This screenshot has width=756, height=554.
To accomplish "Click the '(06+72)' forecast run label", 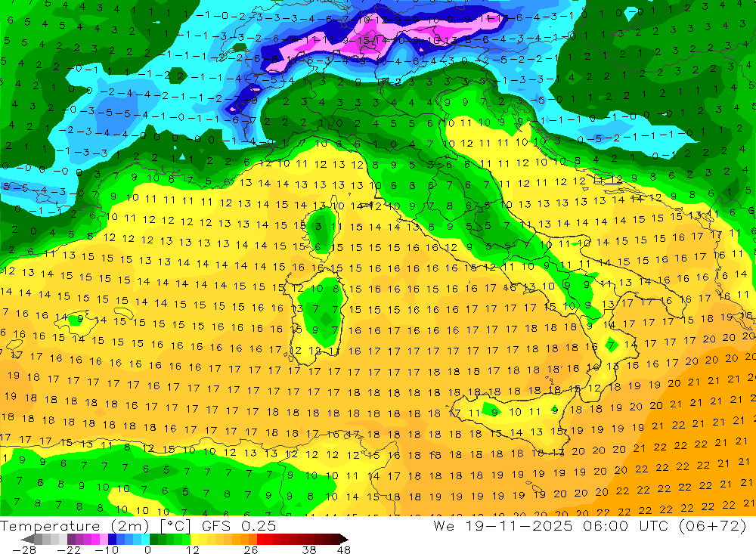I will (x=712, y=525).
